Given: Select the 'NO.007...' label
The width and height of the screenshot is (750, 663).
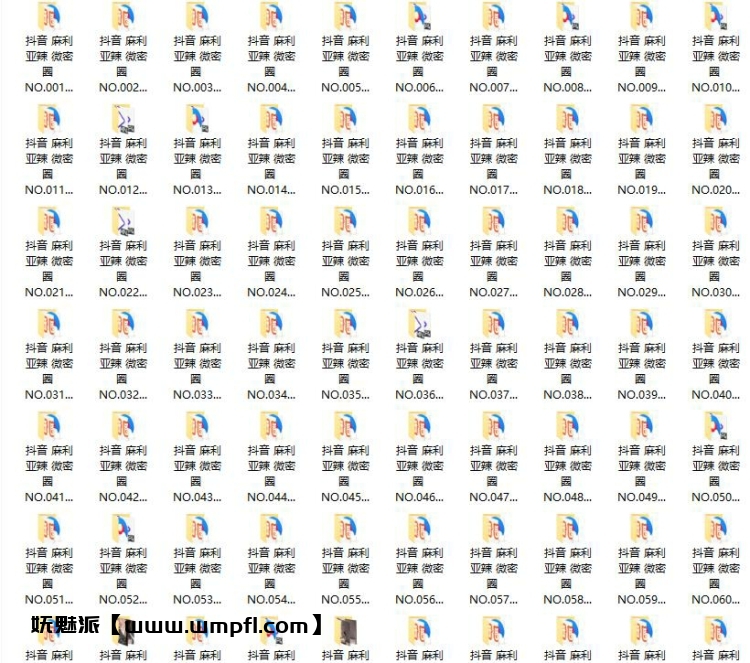Looking at the screenshot, I should click(x=494, y=88).
